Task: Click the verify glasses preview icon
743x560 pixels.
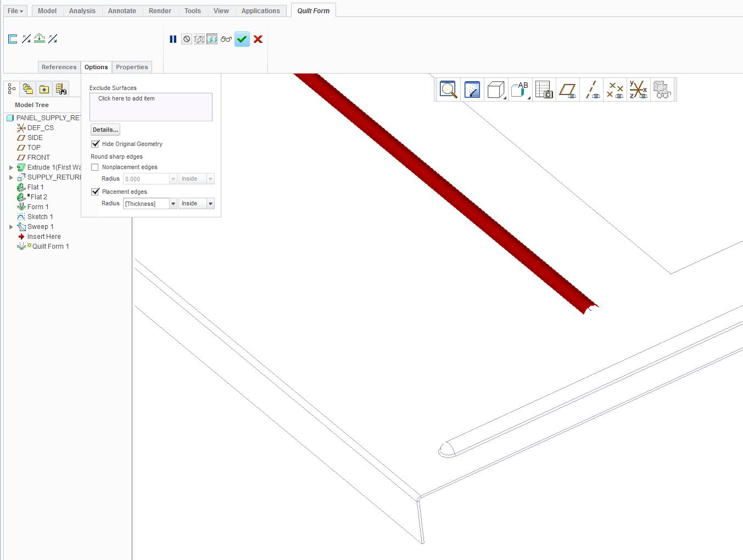Action: click(x=226, y=39)
